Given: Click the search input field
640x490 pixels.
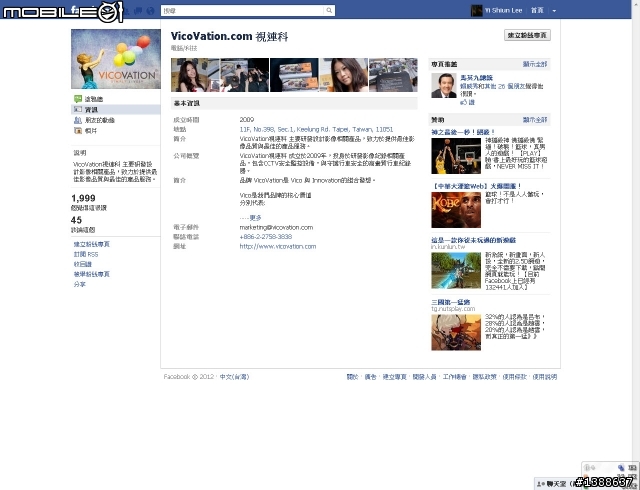Looking at the screenshot, I should pyautogui.click(x=243, y=11).
